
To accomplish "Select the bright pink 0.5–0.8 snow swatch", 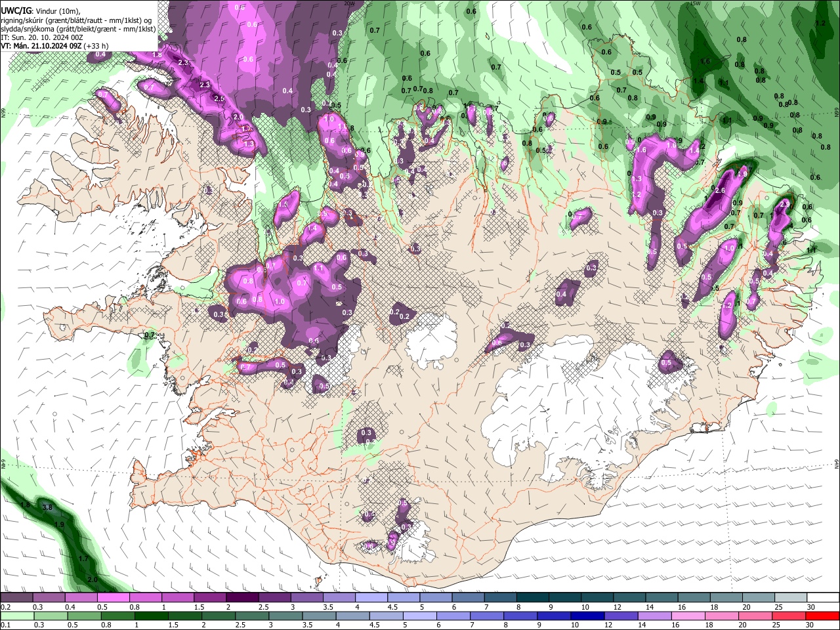I will coord(114,598).
